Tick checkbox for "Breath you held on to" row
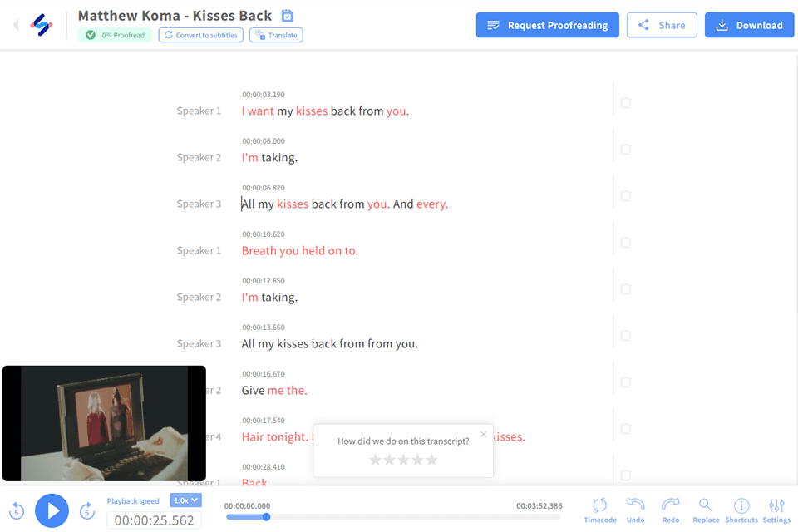 (625, 243)
